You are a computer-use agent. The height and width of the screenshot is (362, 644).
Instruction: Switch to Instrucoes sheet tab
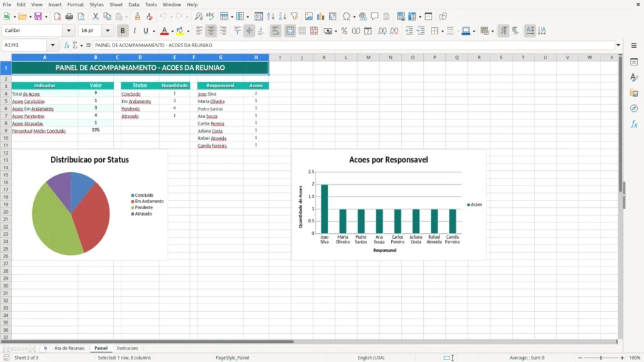tap(127, 348)
